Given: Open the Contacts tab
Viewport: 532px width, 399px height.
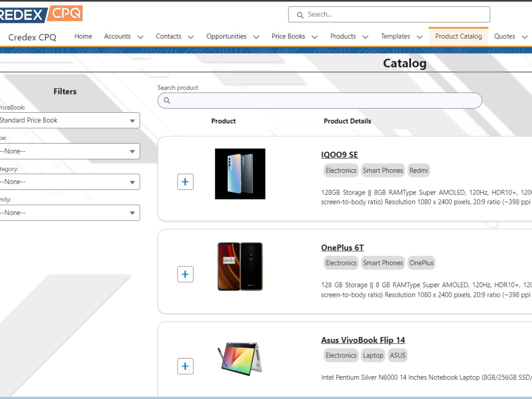Looking at the screenshot, I should click(x=168, y=36).
